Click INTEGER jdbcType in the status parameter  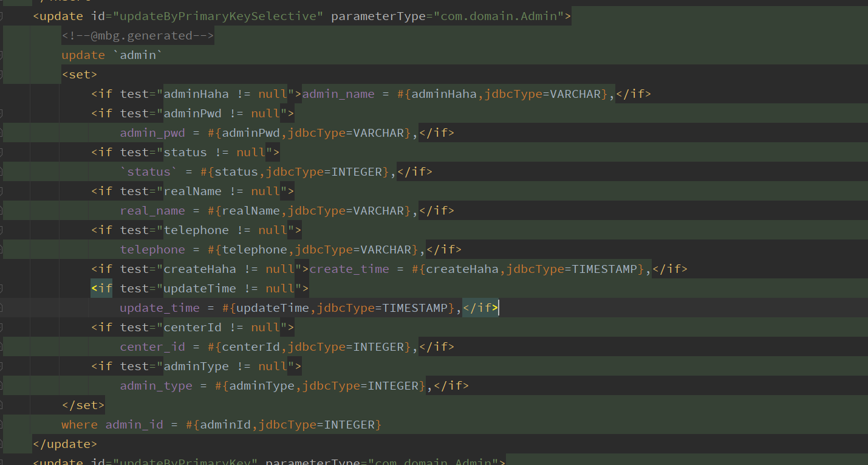(x=357, y=171)
